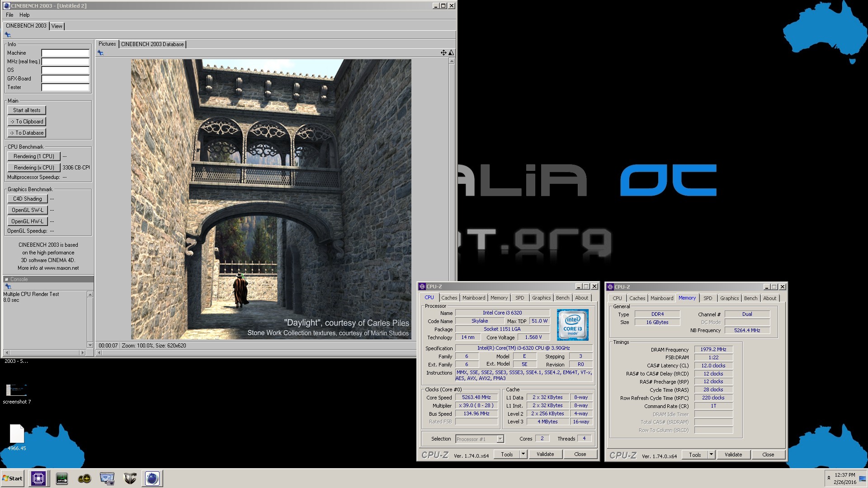The image size is (868, 488).
Task: Click the blue panel icon under the CINEBENCH 2003 tab
Action: point(8,35)
